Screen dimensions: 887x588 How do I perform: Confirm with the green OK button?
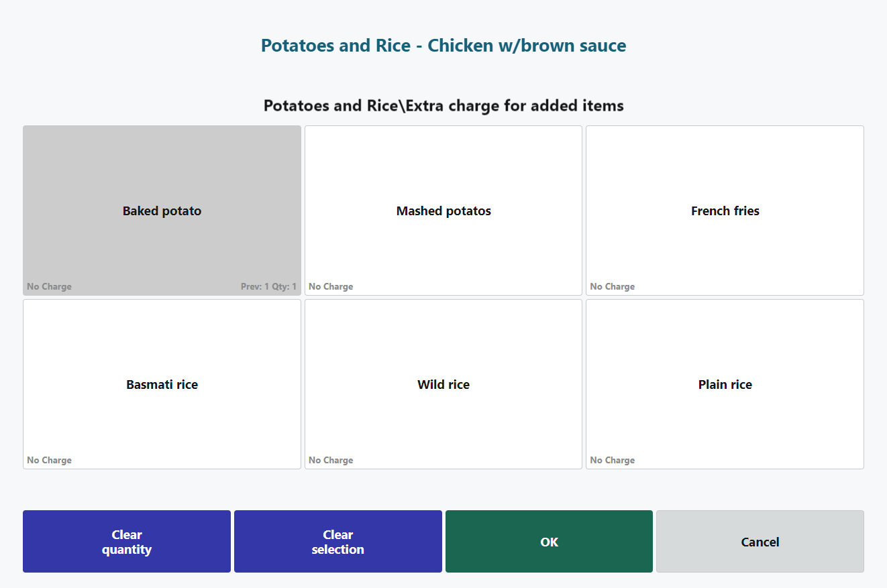pos(549,542)
